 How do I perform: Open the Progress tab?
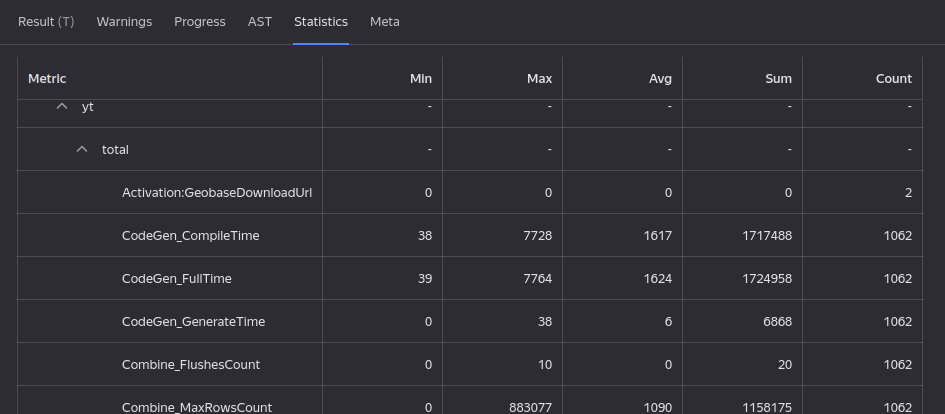pyautogui.click(x=199, y=22)
